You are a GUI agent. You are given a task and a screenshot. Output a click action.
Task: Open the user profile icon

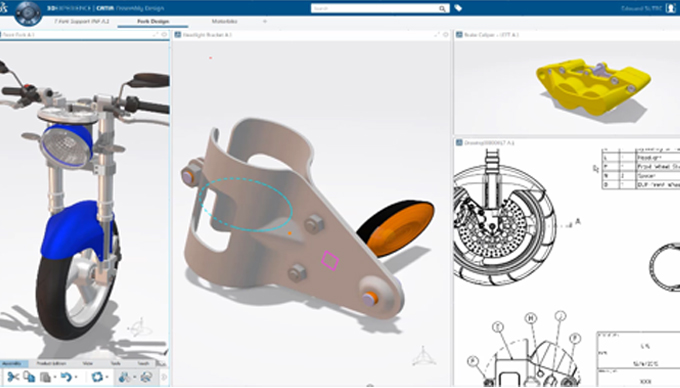pos(670,8)
